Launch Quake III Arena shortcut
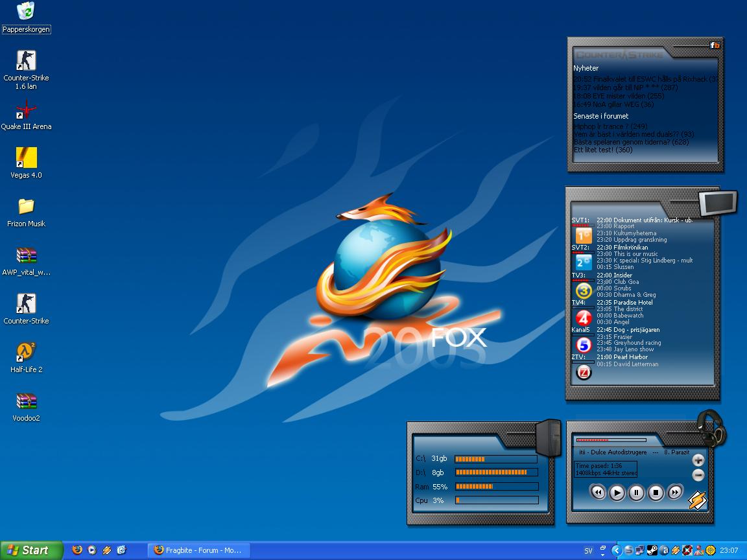Image resolution: width=747 pixels, height=560 pixels. click(26, 115)
